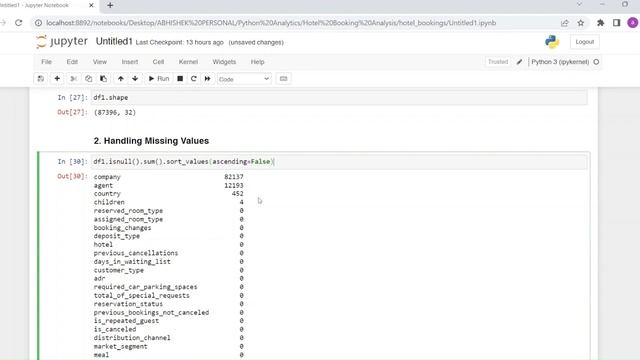Open the cell type Code dropdown
The height and width of the screenshot is (360, 640).
coord(244,79)
